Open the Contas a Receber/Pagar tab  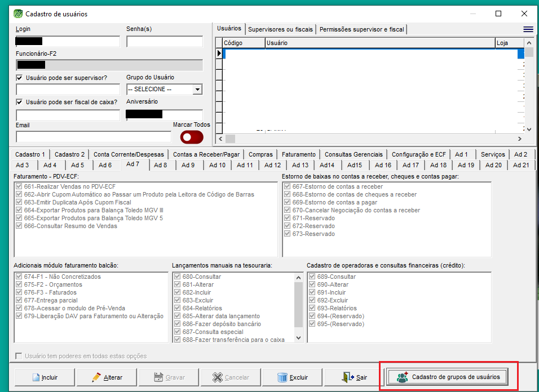pos(206,154)
